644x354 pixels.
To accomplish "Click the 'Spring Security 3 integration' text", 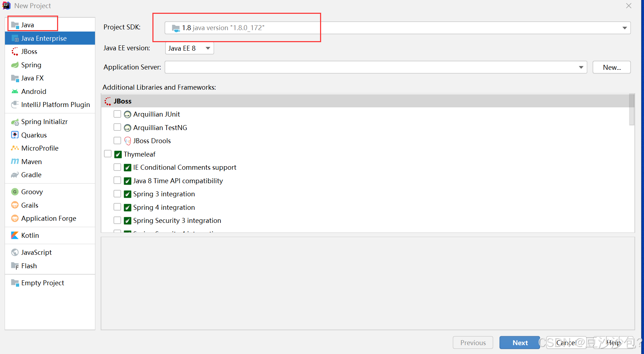I will 177,220.
